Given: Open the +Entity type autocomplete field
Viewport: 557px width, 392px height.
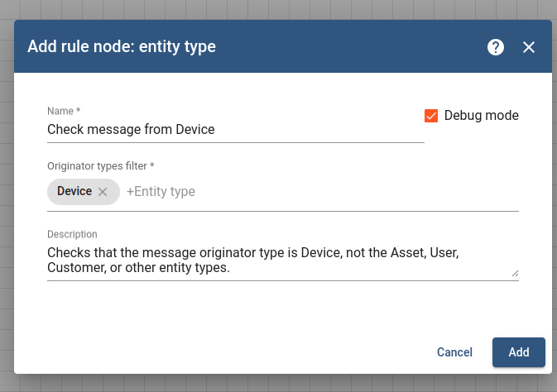Looking at the screenshot, I should [321, 192].
